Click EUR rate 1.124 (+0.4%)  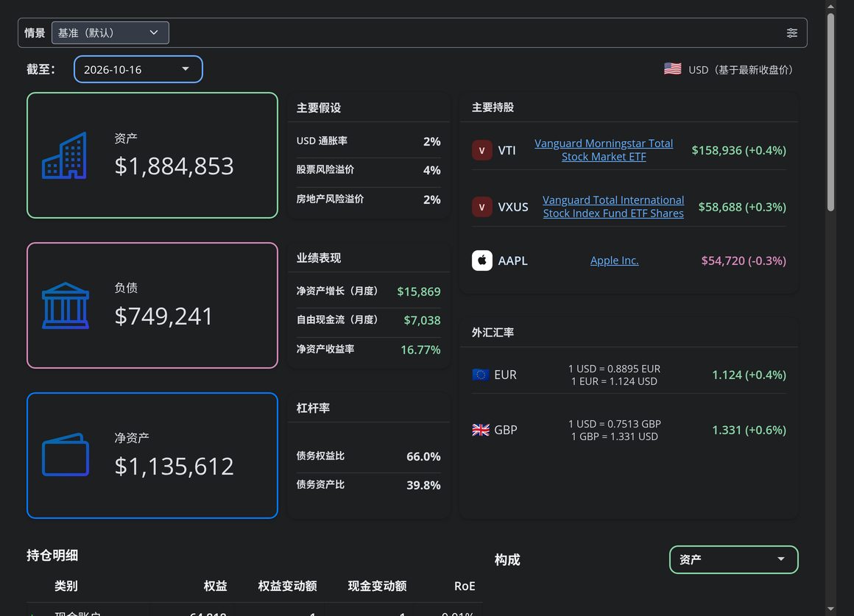coord(749,375)
